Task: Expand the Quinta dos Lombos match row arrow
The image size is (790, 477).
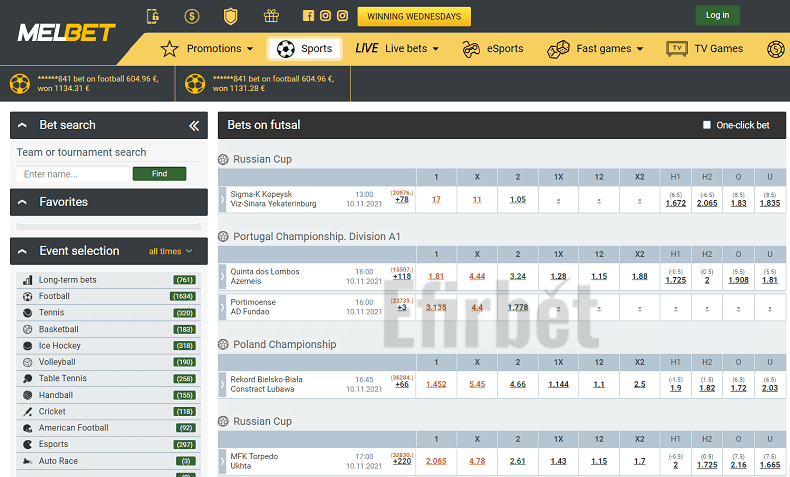Action: 222,277
